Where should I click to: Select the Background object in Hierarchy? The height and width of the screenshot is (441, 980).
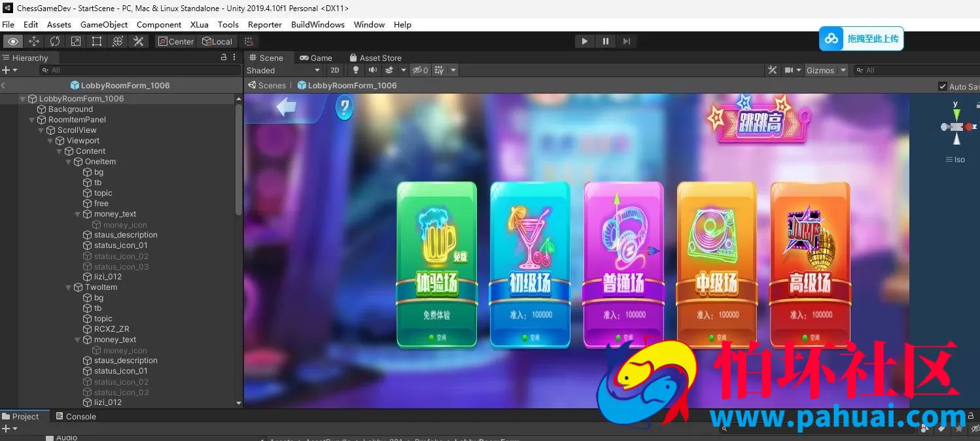71,109
